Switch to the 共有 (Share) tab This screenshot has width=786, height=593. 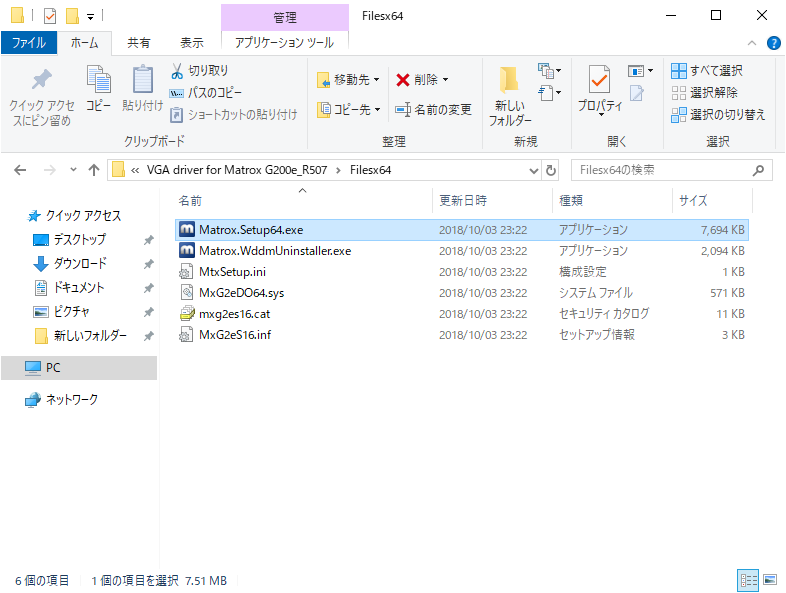[x=138, y=43]
